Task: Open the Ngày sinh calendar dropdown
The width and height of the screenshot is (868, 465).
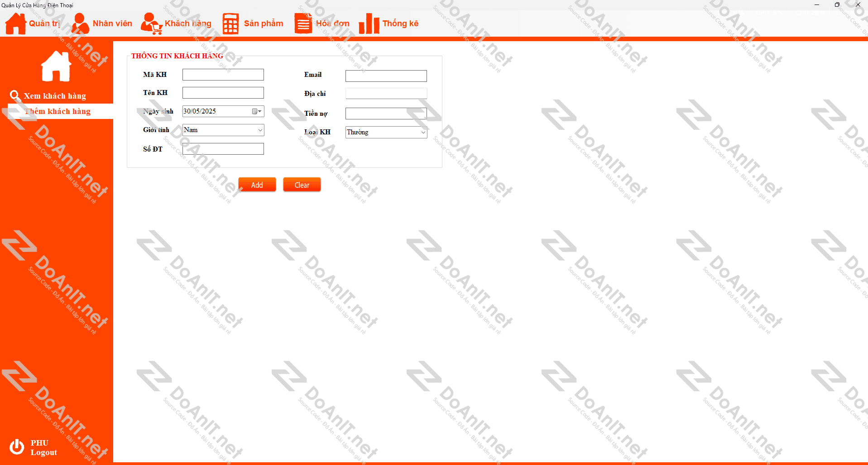Action: [257, 111]
